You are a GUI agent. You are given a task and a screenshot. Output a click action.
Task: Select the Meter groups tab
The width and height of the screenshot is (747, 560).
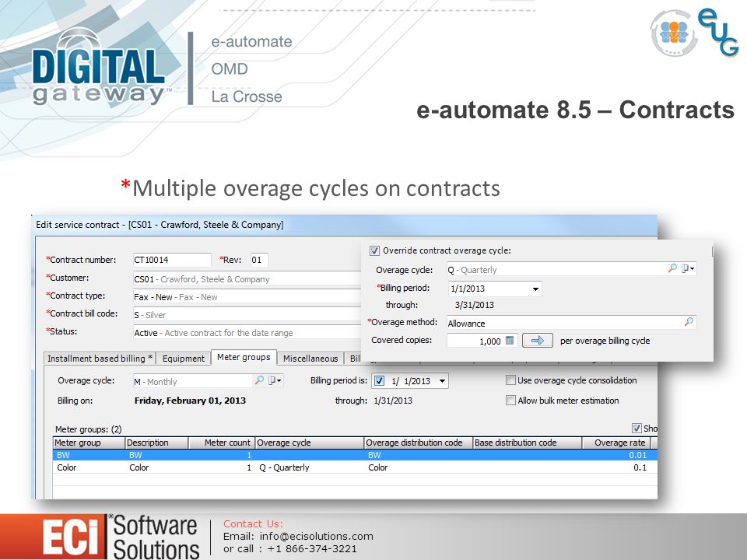coord(244,357)
